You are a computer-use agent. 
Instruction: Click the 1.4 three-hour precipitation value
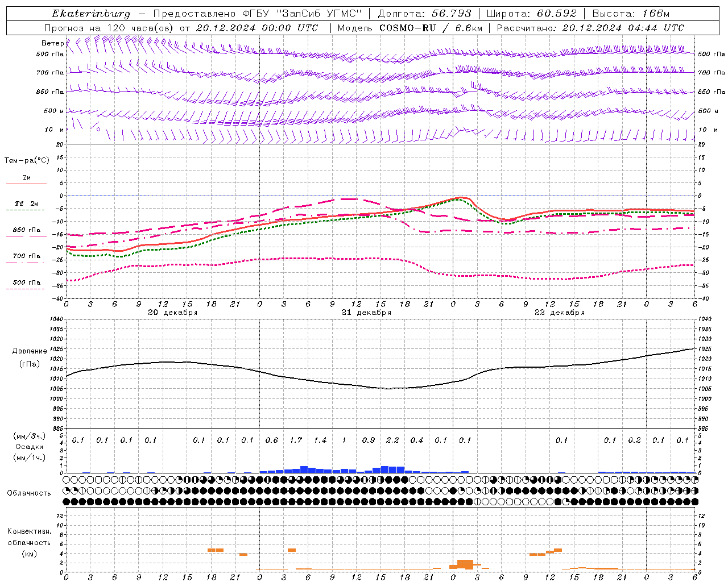[x=320, y=440]
